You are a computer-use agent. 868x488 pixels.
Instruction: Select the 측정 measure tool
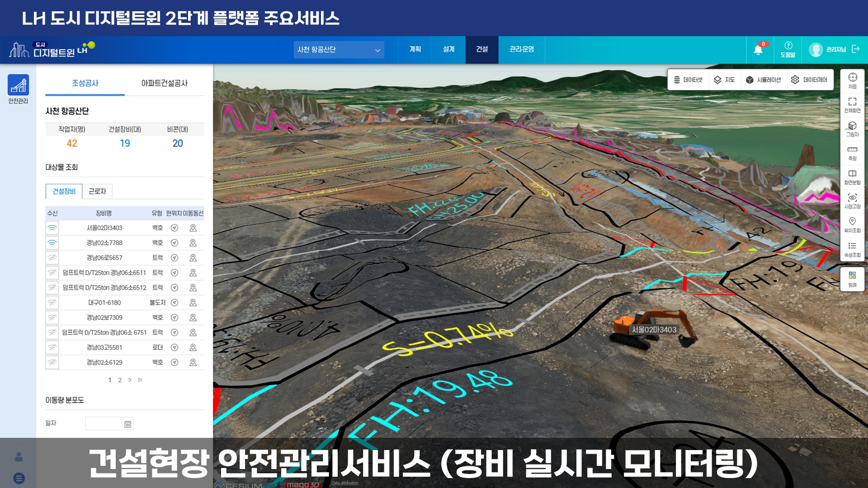pos(852,153)
